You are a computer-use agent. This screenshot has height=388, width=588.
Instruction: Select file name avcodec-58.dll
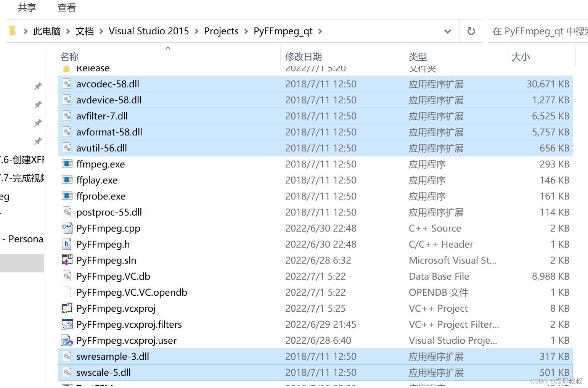click(x=108, y=84)
